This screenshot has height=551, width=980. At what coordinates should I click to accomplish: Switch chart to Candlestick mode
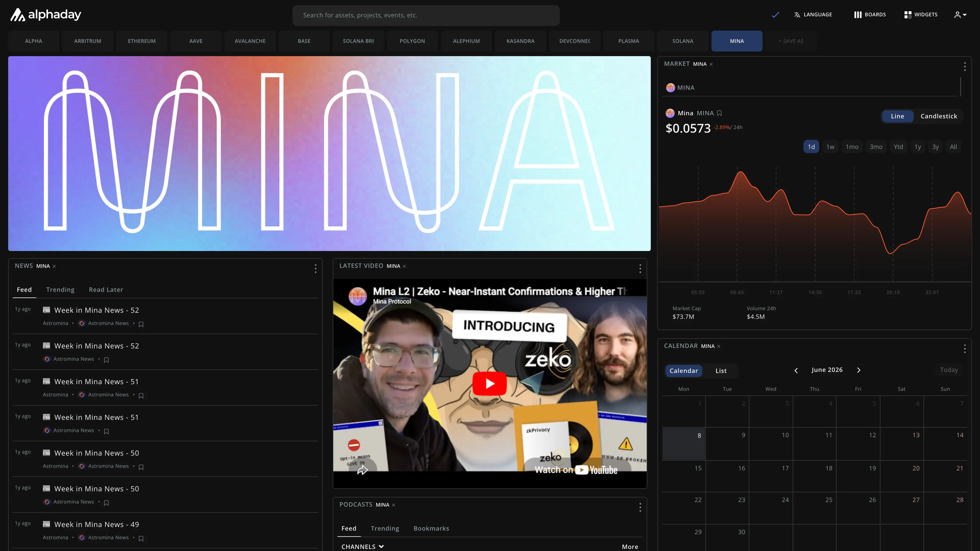tap(939, 116)
